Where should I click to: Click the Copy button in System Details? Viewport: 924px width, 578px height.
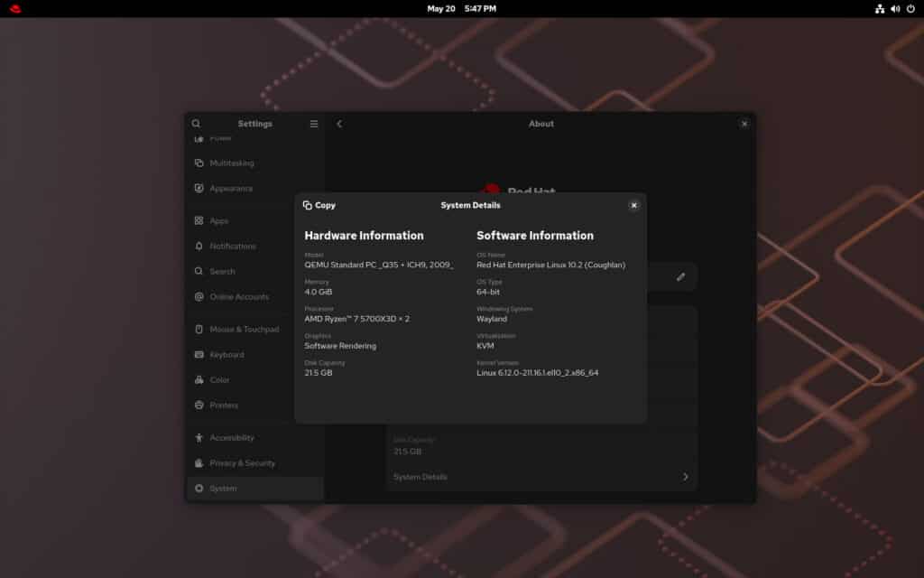tap(319, 205)
